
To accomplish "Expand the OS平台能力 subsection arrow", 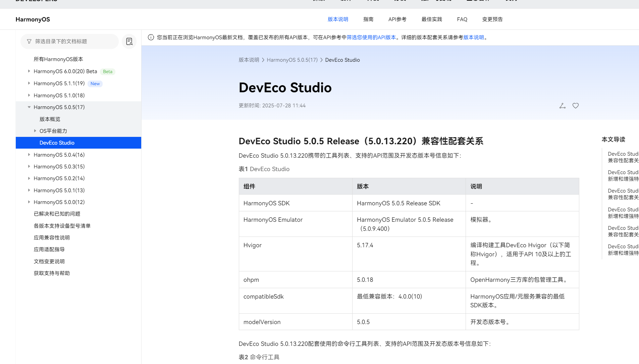I will [35, 131].
